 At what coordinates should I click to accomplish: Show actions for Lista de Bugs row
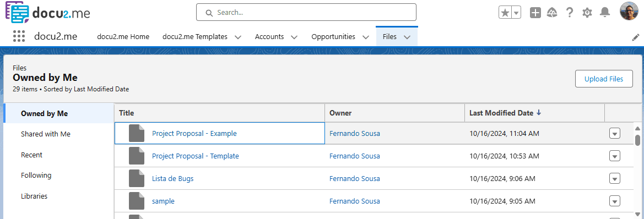pyautogui.click(x=614, y=178)
